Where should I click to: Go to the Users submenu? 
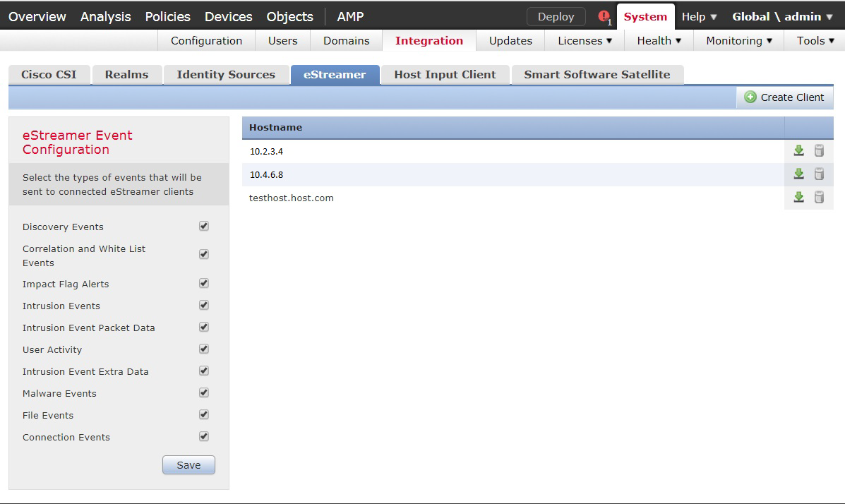pos(283,40)
